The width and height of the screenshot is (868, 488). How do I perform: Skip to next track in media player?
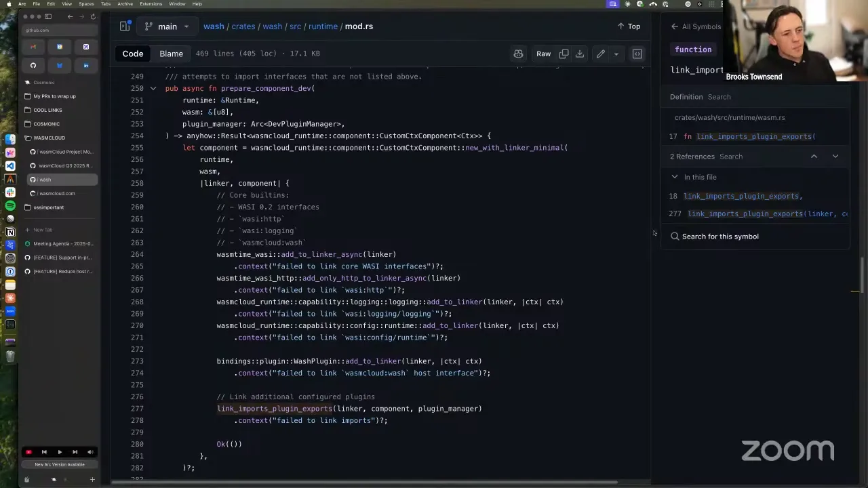coord(75,452)
